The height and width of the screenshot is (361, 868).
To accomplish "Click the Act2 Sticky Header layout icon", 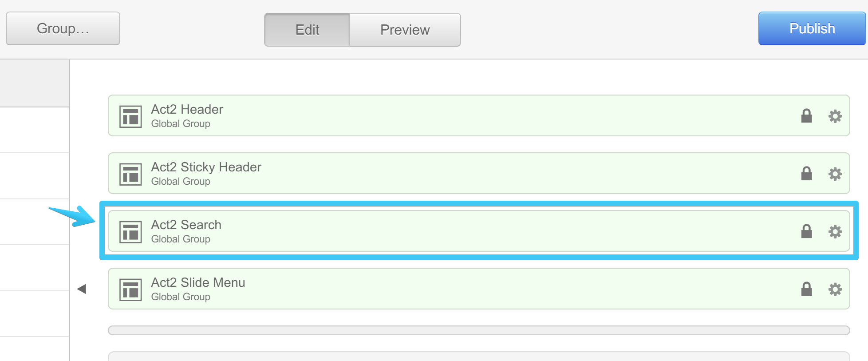I will pyautogui.click(x=130, y=174).
